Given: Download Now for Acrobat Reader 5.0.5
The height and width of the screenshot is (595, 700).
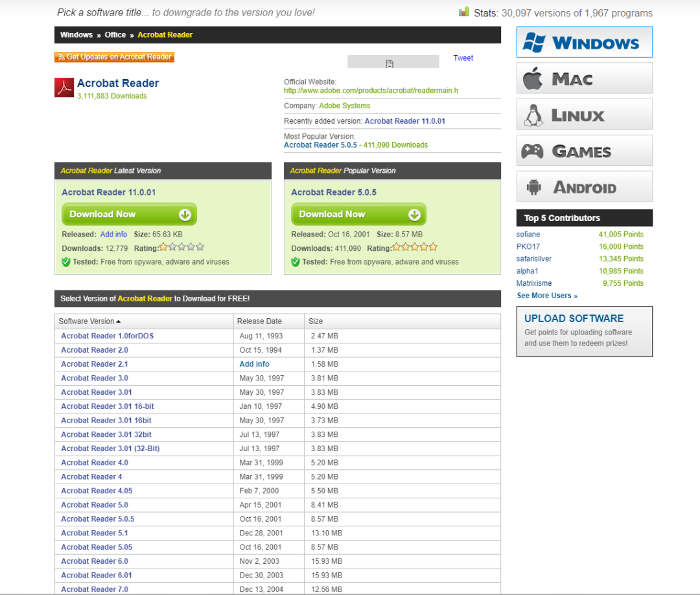Looking at the screenshot, I should pyautogui.click(x=358, y=215).
